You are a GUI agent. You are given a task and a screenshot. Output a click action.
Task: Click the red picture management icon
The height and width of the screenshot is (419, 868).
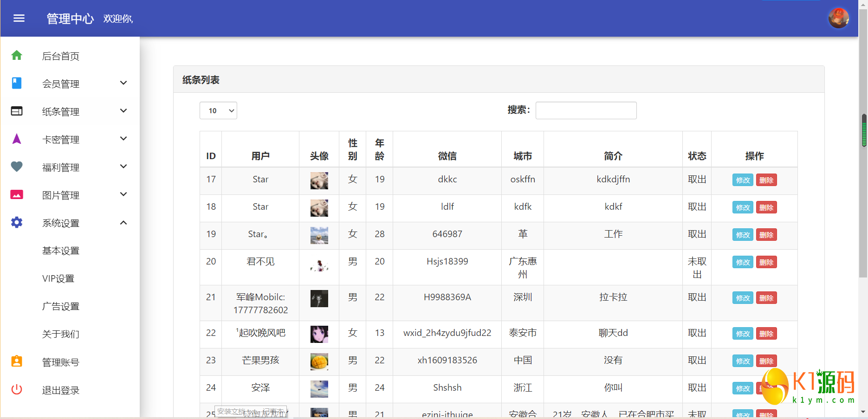pyautogui.click(x=17, y=195)
